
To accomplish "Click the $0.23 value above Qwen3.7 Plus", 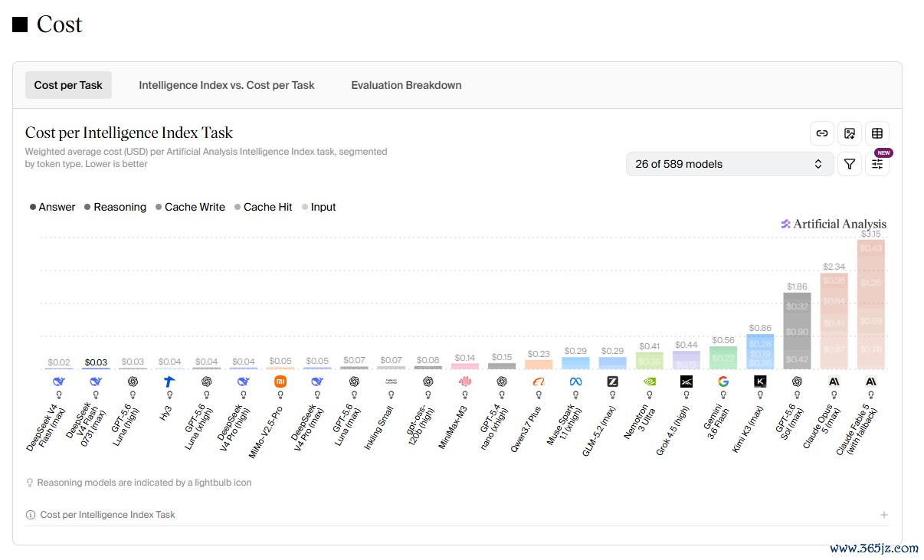I will (539, 354).
